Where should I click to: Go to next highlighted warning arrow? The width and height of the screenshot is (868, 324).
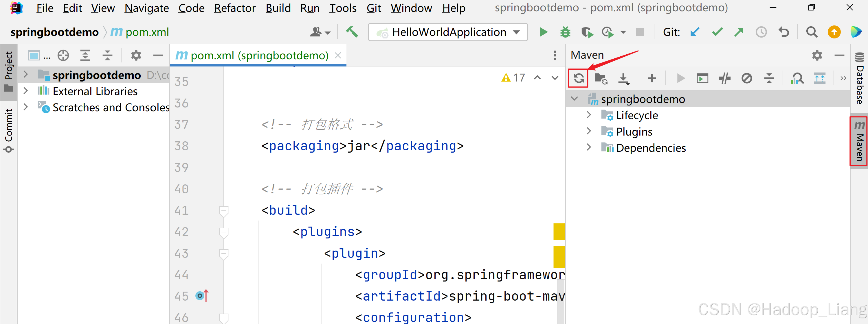pos(555,78)
